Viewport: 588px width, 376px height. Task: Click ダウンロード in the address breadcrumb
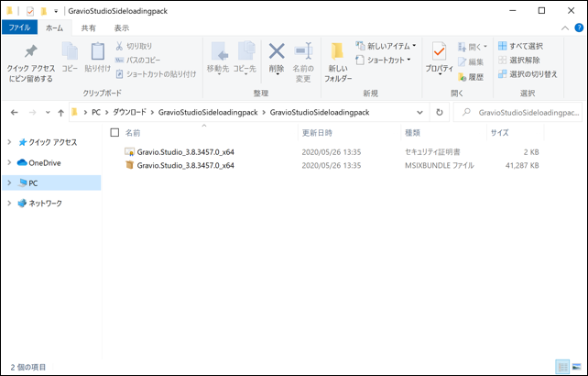click(130, 112)
